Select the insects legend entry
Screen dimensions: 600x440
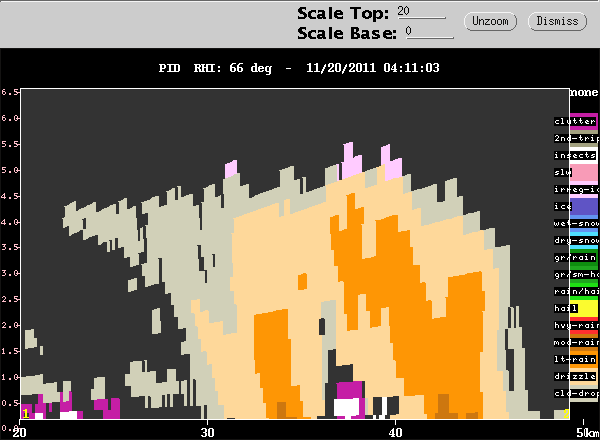[x=575, y=155]
